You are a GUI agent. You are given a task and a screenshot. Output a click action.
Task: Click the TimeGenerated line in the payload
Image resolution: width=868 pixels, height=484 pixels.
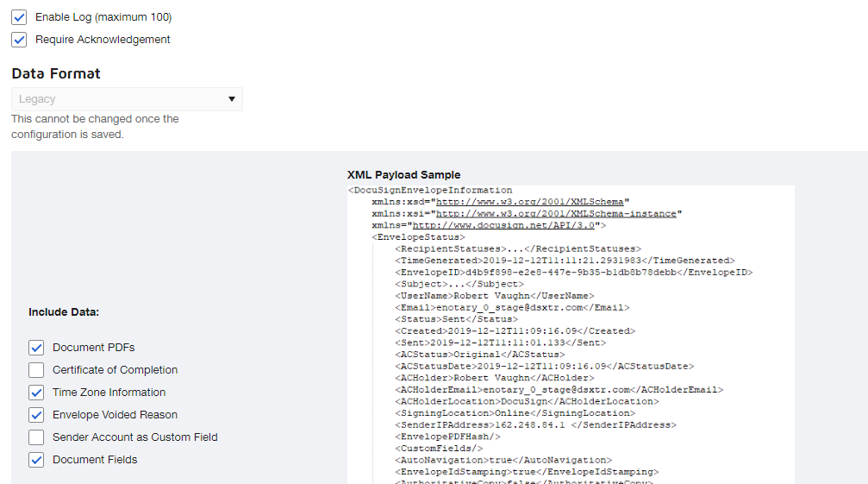pyautogui.click(x=565, y=261)
